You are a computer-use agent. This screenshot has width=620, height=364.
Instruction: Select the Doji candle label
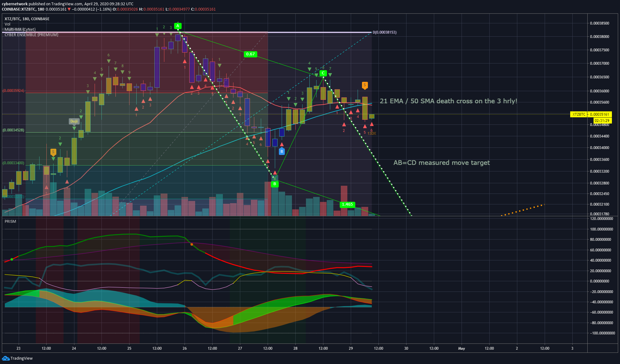click(x=74, y=121)
